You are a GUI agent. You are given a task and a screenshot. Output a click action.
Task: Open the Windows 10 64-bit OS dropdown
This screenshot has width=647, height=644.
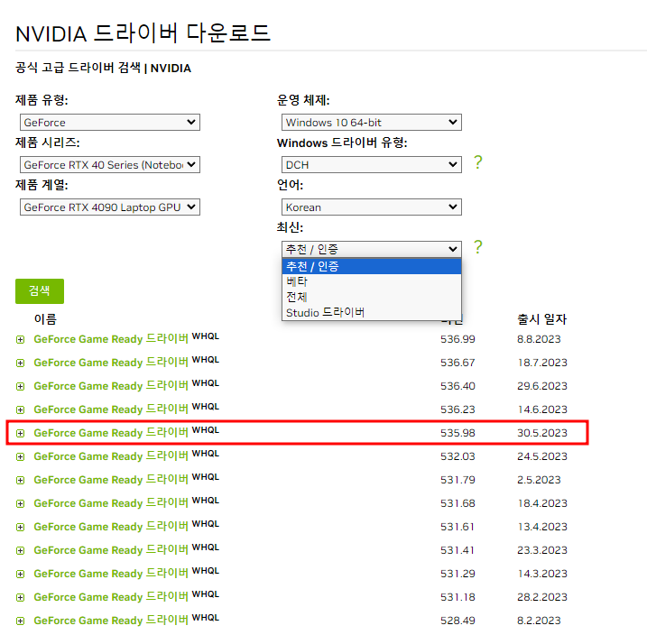(x=372, y=123)
